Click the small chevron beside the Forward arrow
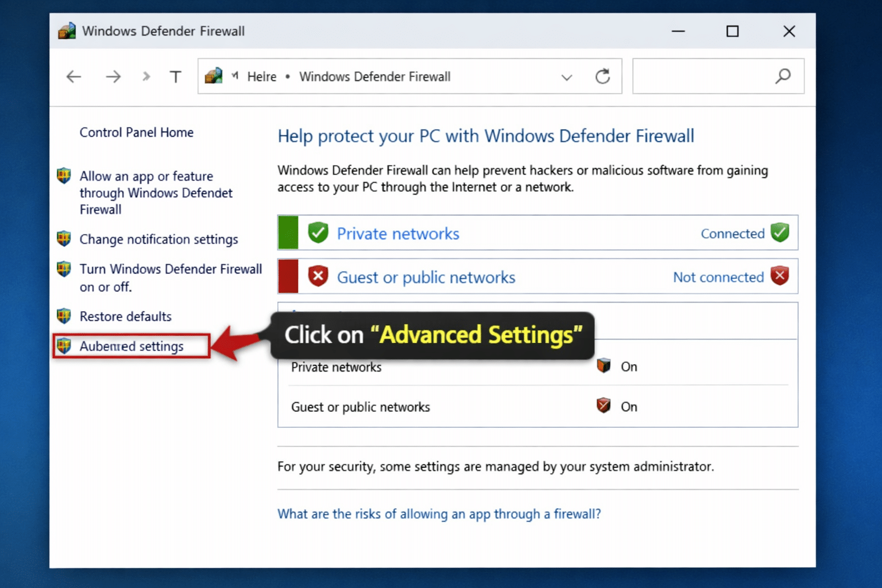The width and height of the screenshot is (882, 588). (x=146, y=76)
